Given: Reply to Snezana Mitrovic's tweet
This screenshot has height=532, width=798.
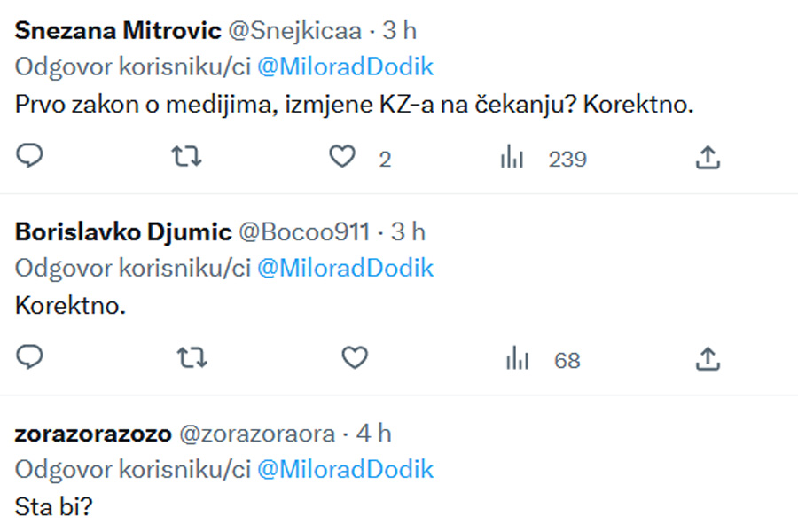Looking at the screenshot, I should [30, 157].
